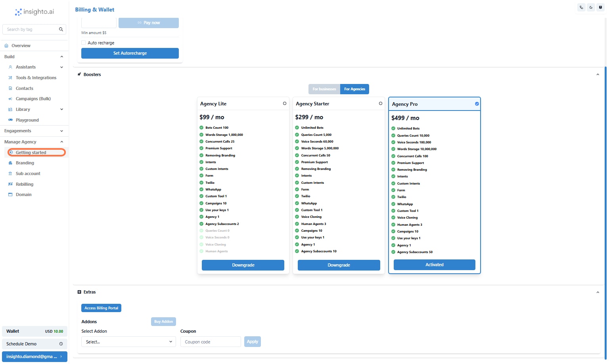The height and width of the screenshot is (364, 611).
Task: Click the Boosters rocket icon
Action: [79, 74]
